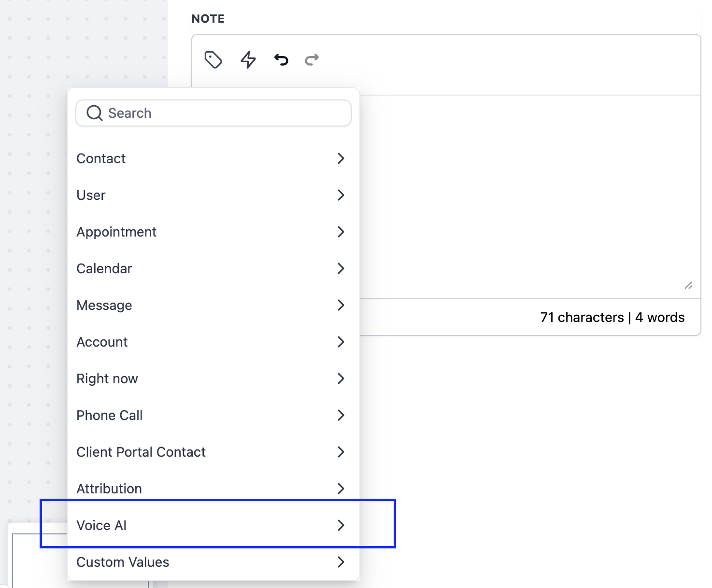
Task: Choose Client Portal Contact option
Action: [213, 452]
